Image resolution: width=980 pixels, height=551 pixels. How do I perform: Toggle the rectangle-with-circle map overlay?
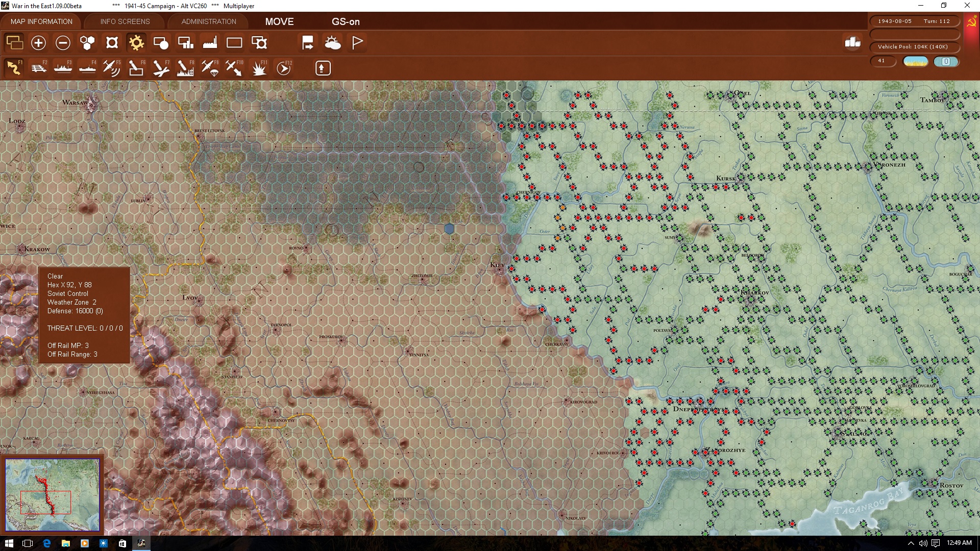click(x=161, y=43)
